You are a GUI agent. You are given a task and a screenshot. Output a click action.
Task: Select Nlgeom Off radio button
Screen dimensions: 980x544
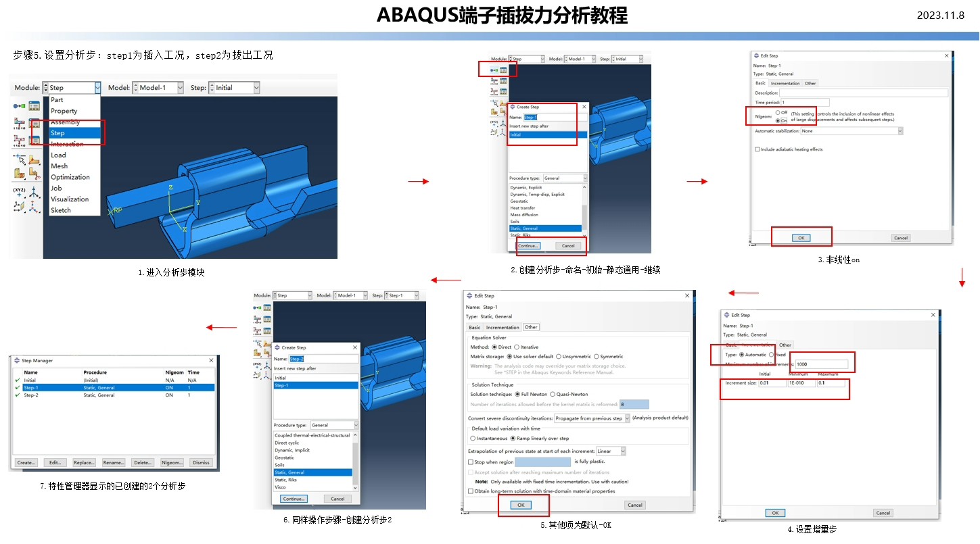click(778, 112)
